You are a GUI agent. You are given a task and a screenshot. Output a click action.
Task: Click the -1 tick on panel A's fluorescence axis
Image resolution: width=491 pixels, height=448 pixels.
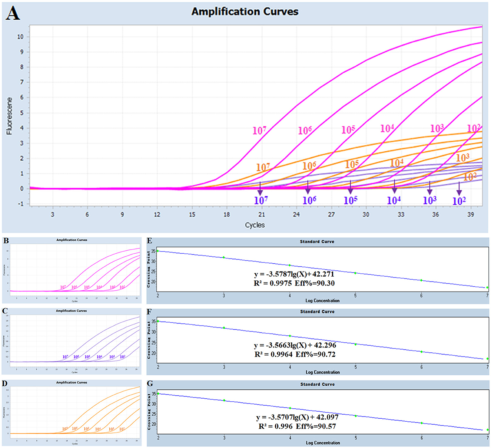pyautogui.click(x=20, y=204)
